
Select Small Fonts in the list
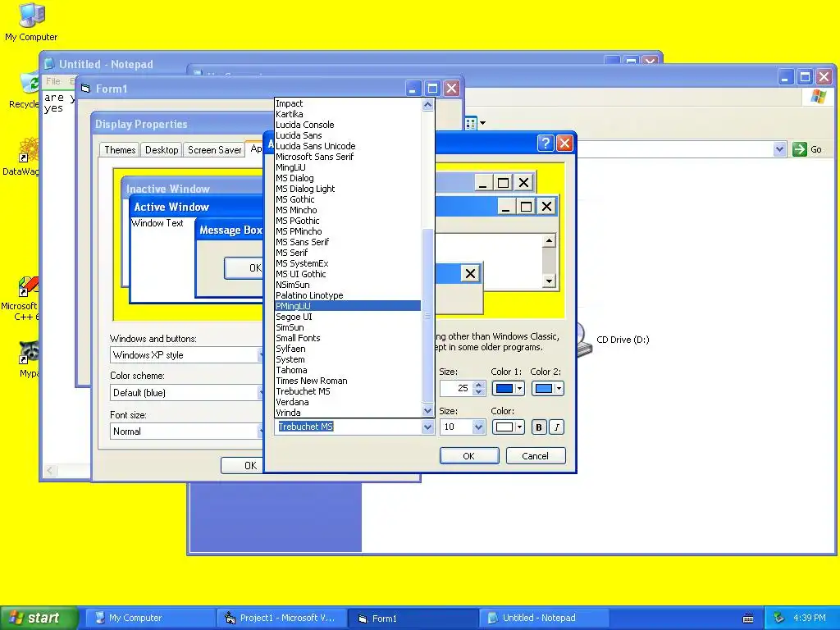click(348, 338)
